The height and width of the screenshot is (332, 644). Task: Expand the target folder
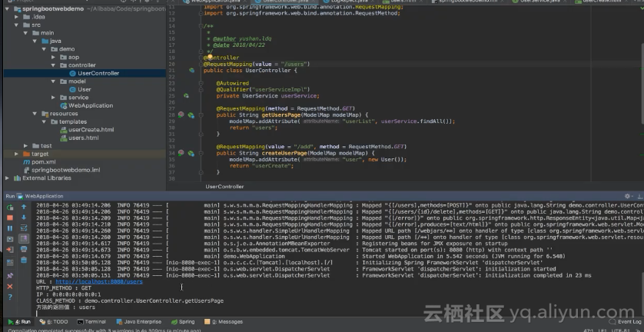click(x=16, y=154)
